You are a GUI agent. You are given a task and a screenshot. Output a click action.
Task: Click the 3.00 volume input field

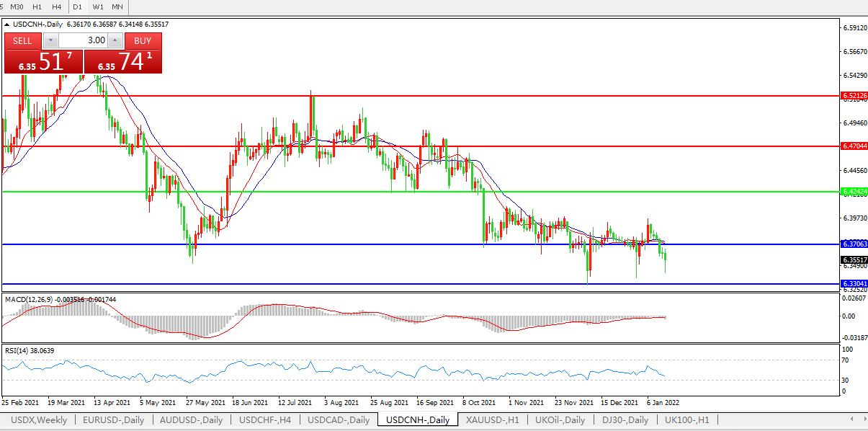point(83,40)
